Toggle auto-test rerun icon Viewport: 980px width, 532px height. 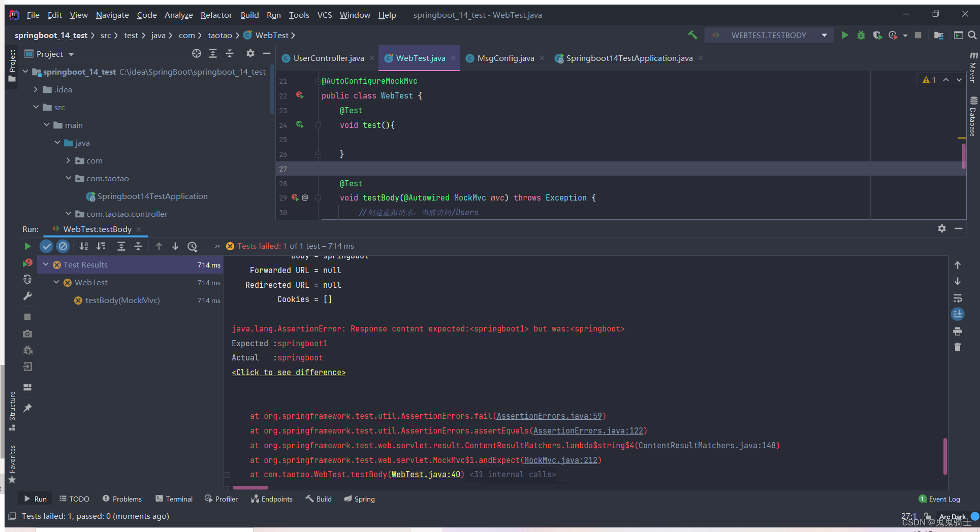pyautogui.click(x=27, y=280)
